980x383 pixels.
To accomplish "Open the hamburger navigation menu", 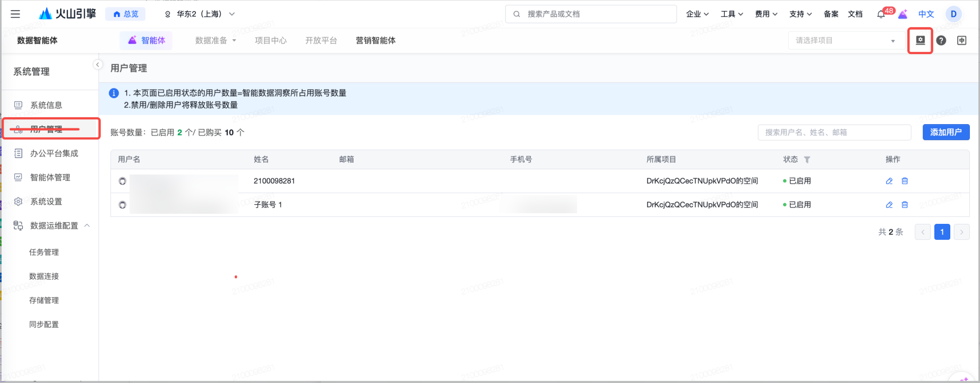I will [15, 14].
